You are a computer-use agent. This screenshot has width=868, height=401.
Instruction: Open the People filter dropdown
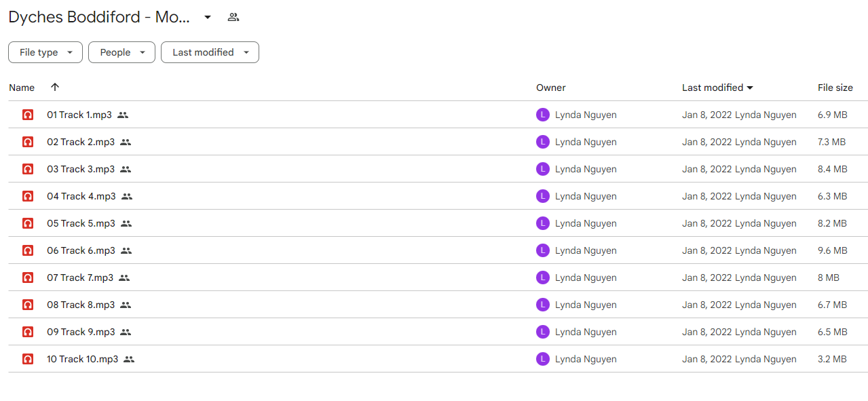(x=121, y=52)
